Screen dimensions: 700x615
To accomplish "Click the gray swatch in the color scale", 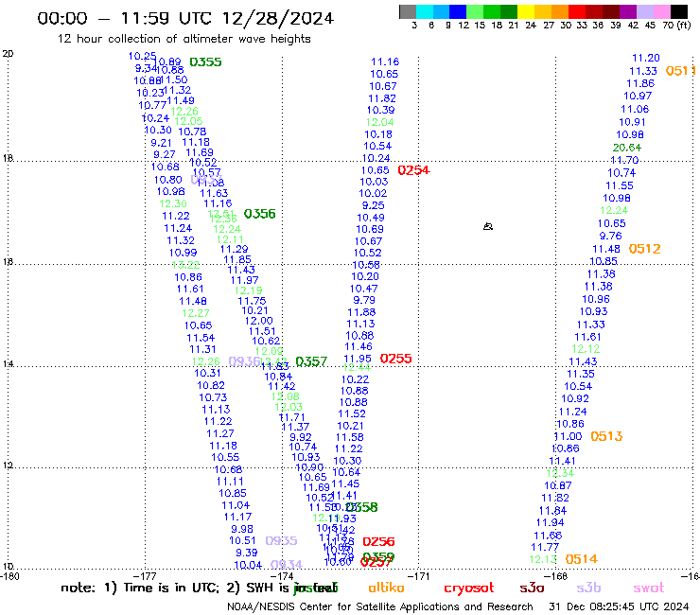I will tap(408, 11).
